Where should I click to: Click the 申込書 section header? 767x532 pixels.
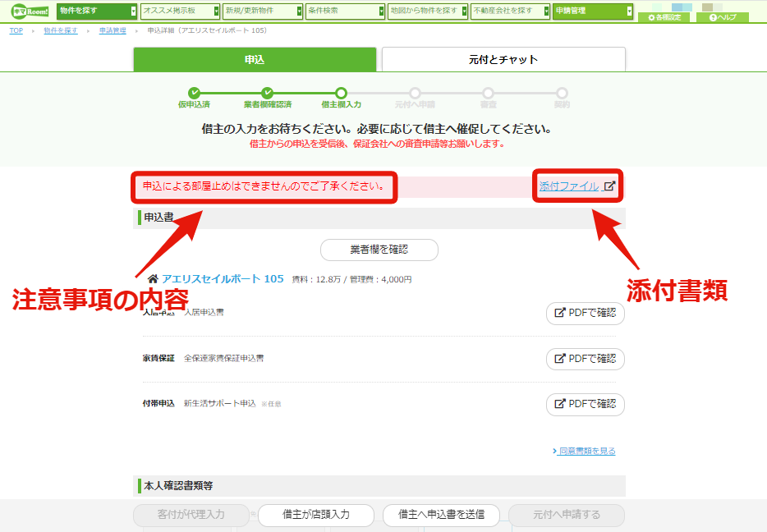pos(379,218)
